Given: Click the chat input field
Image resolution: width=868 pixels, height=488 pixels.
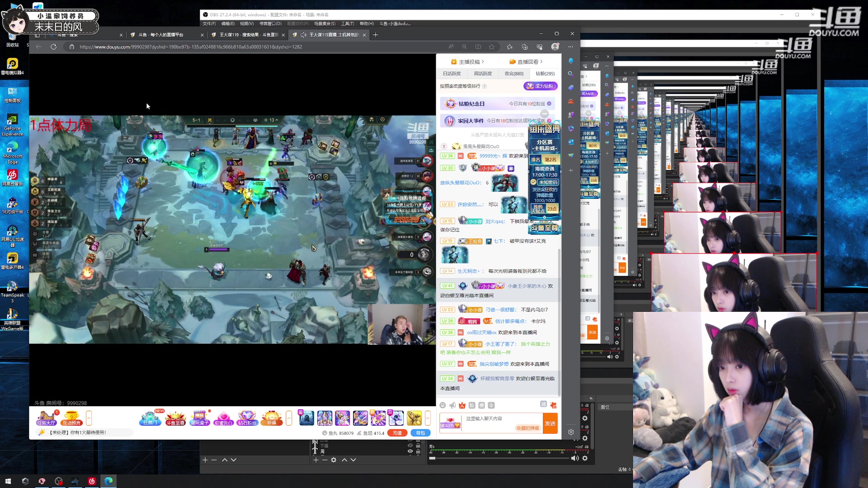Looking at the screenshot, I should pyautogui.click(x=502, y=423).
